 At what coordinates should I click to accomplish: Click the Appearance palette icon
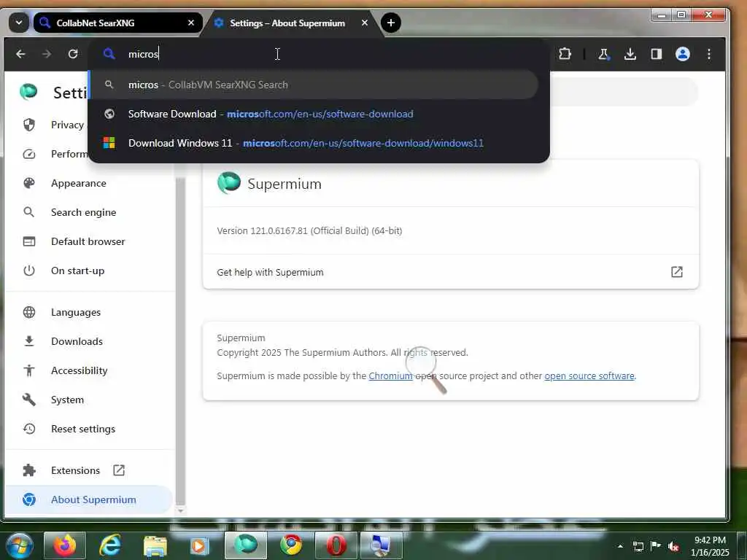pyautogui.click(x=29, y=183)
